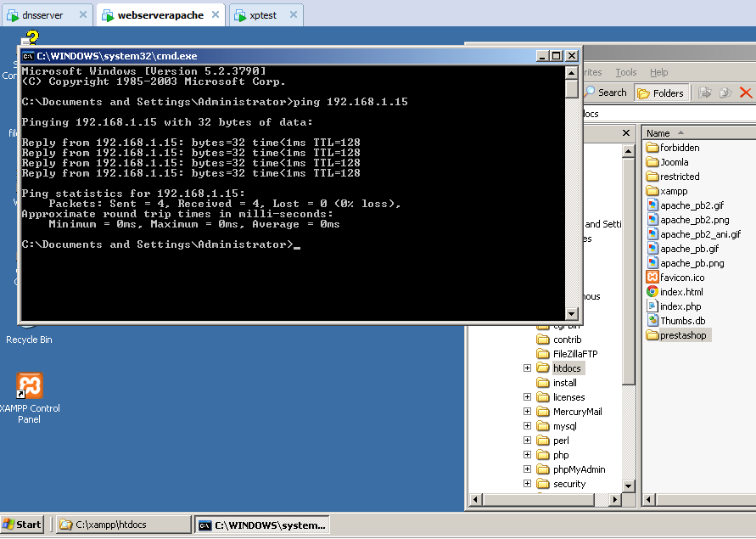
Task: Sort files by Name column header
Action: tap(699, 133)
